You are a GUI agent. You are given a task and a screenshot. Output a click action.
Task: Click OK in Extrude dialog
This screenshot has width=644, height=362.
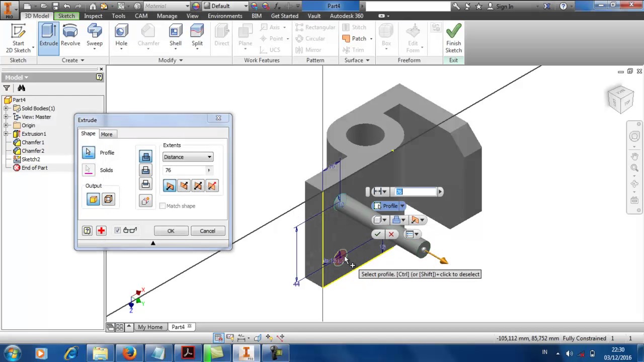(x=171, y=231)
